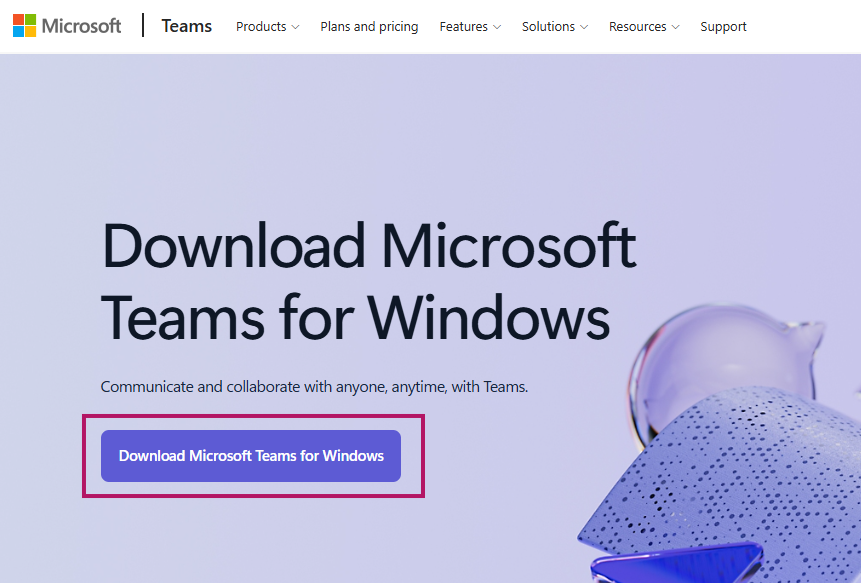Expand the Products dropdown menu
Viewport: 861px width, 583px height.
click(267, 26)
